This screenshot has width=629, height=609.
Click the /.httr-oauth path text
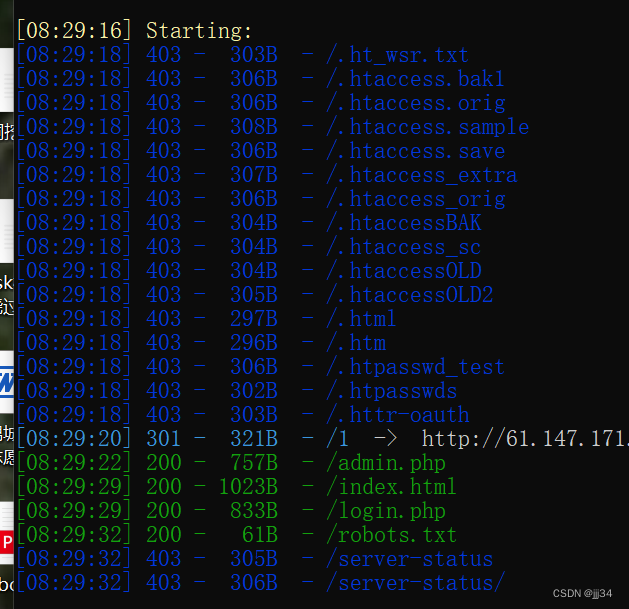tap(397, 415)
